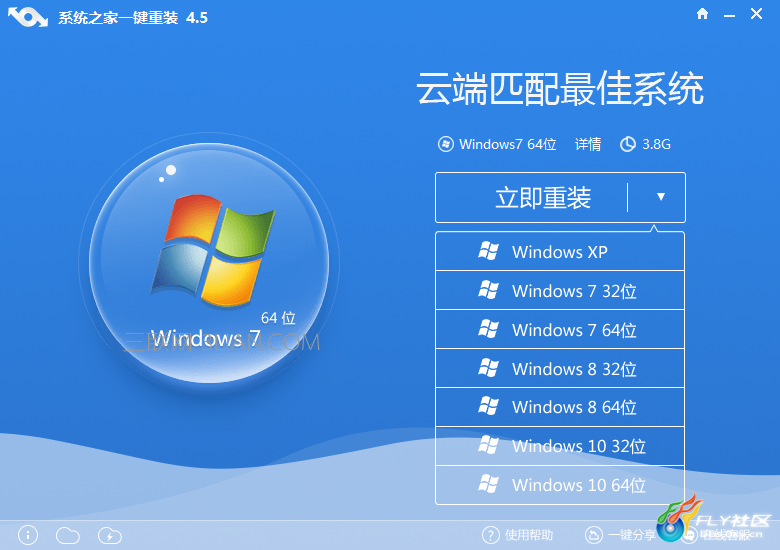Choose Windows 7 64位 option
Viewport: 780px width, 550px height.
[x=560, y=329]
